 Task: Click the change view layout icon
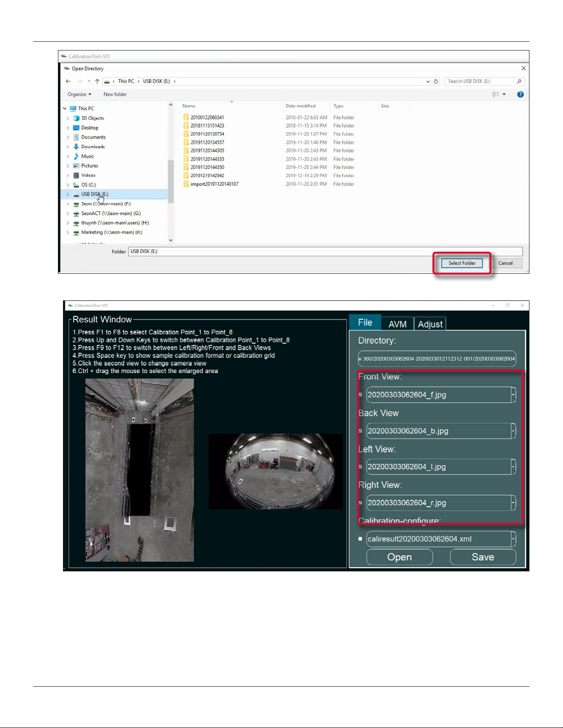coord(495,95)
